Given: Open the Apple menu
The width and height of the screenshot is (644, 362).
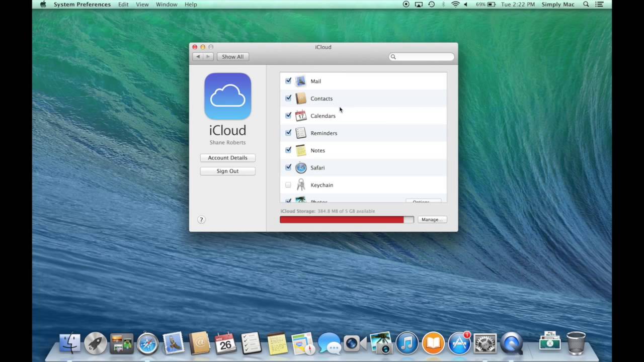Looking at the screenshot, I should (43, 4).
